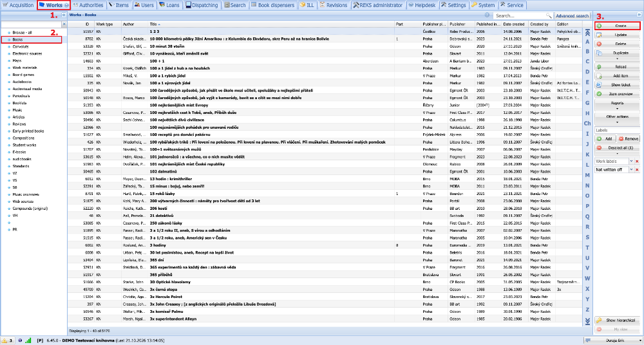Jump to top of alphabet index

[587, 32]
